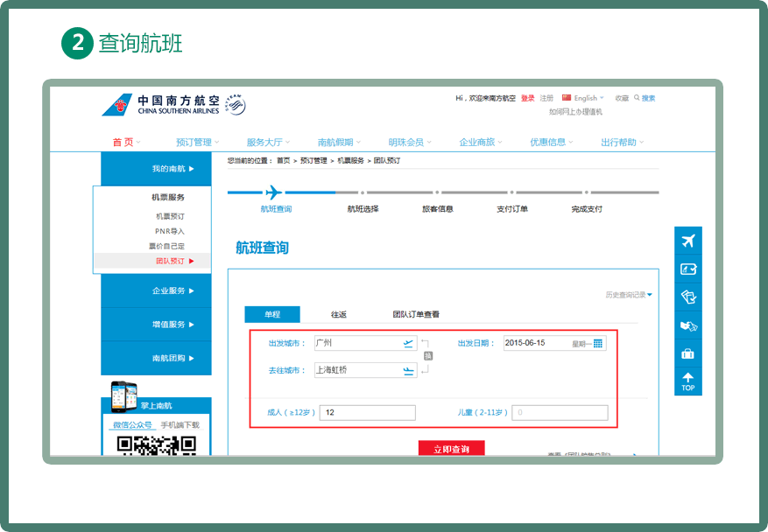Click the takeoff icon in 出发城市 field
The image size is (768, 532).
[408, 343]
